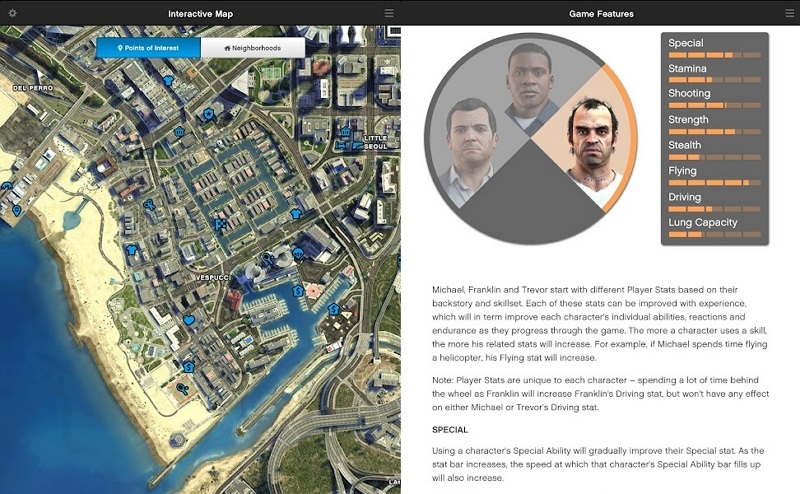Viewport: 800px width, 494px height.
Task: Select the tennis racket icon above the marina
Action: (x=268, y=259)
